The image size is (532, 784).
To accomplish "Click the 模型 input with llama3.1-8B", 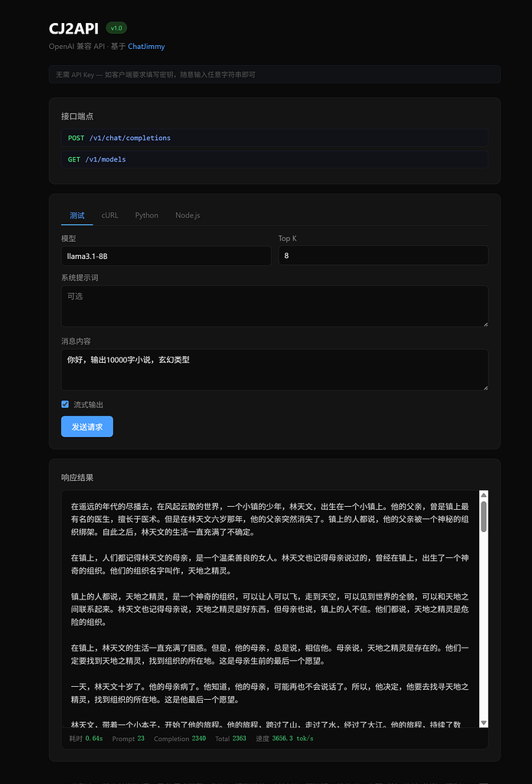I will click(166, 256).
